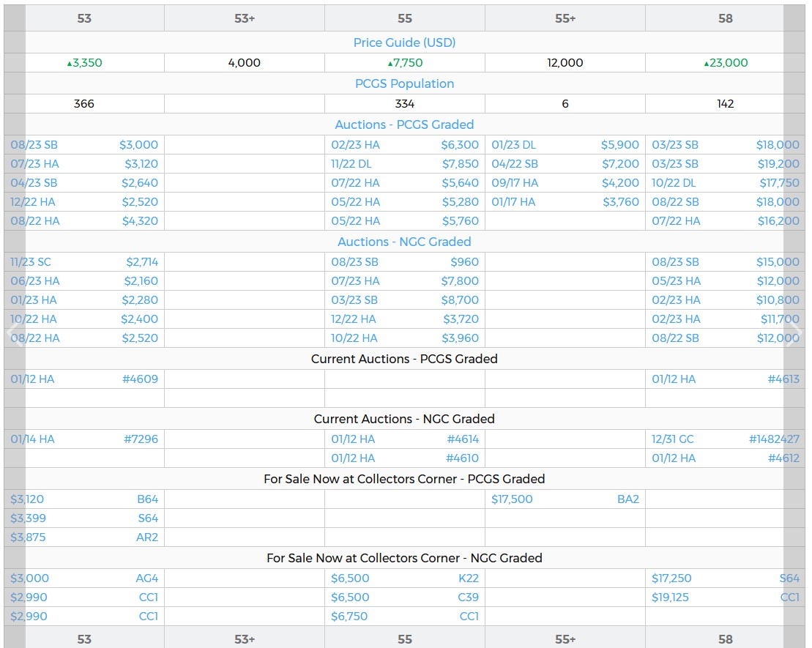Open the 10/22 DL auction at $17,750
The image size is (812, 648).
[726, 183]
